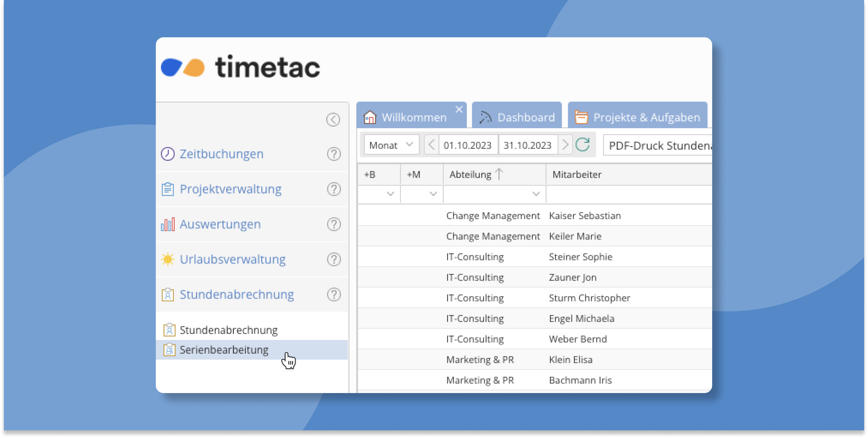The height and width of the screenshot is (438, 868).
Task: Close the Willkommen tab
Action: click(x=459, y=109)
